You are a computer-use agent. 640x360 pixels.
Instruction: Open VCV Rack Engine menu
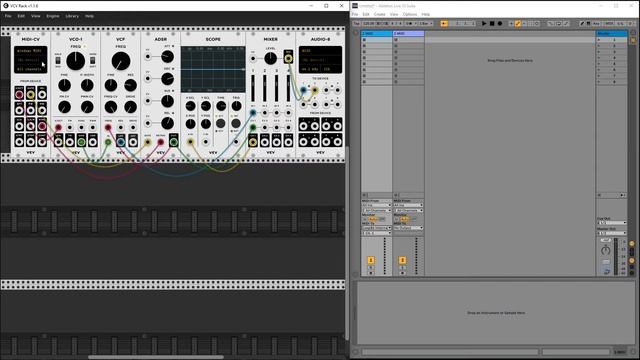(x=53, y=16)
